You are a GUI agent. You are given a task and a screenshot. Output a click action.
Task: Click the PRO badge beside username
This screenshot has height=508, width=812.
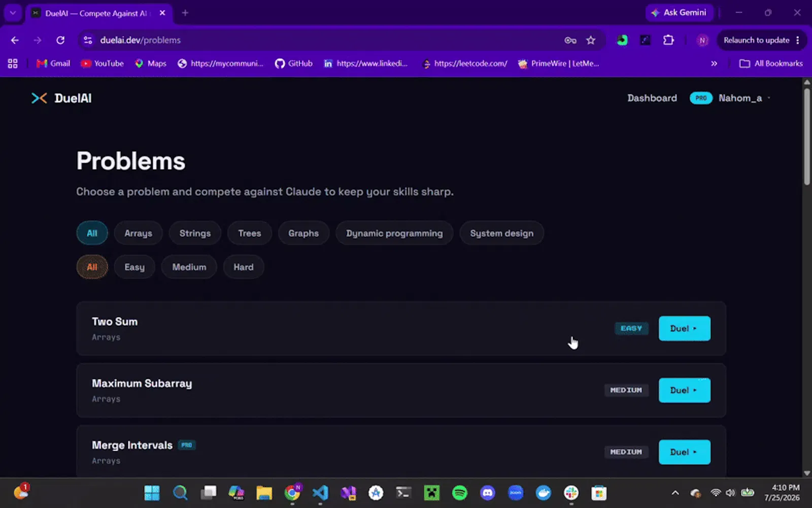point(701,98)
